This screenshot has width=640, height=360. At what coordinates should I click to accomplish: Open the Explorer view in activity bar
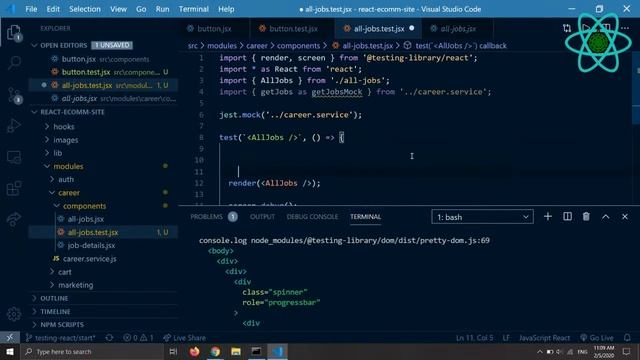point(14,32)
